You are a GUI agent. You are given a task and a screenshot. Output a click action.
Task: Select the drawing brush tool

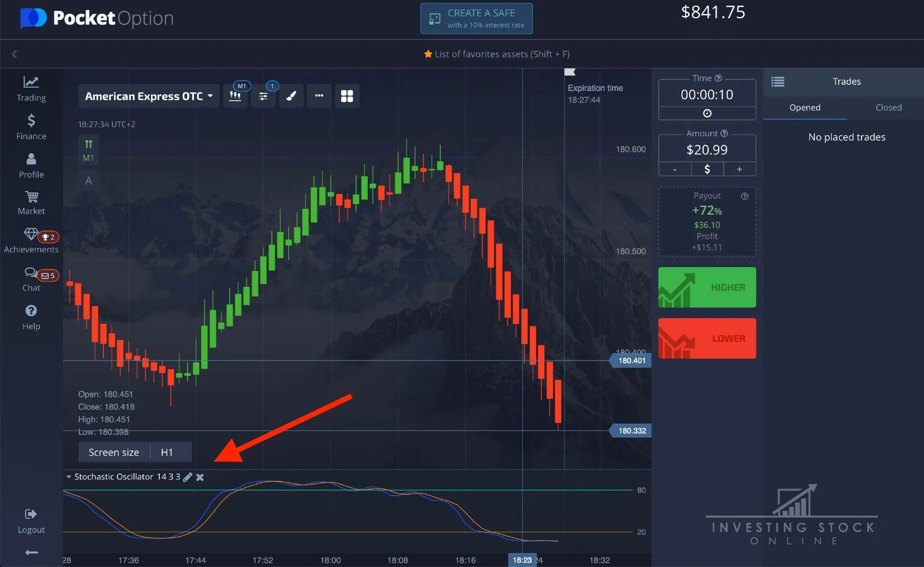tap(291, 96)
